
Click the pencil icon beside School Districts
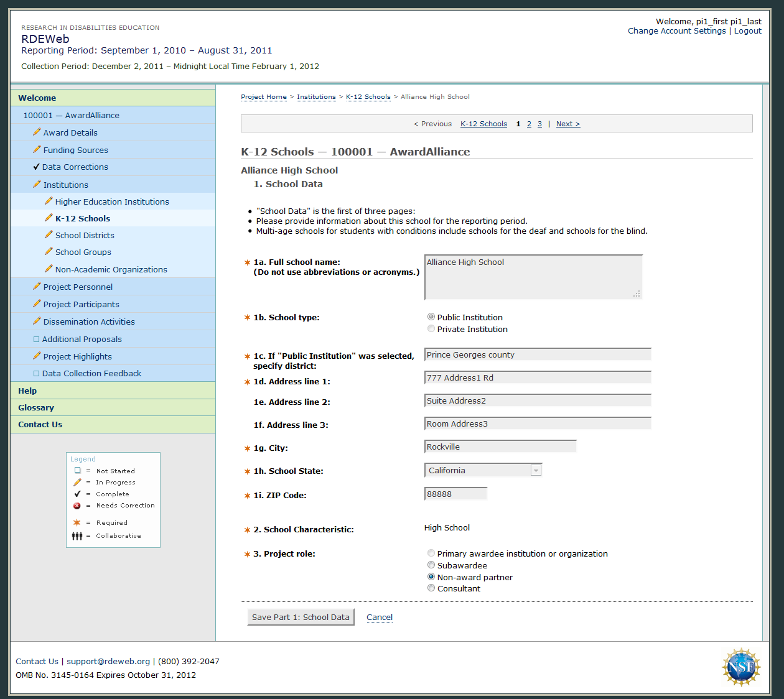coord(49,234)
